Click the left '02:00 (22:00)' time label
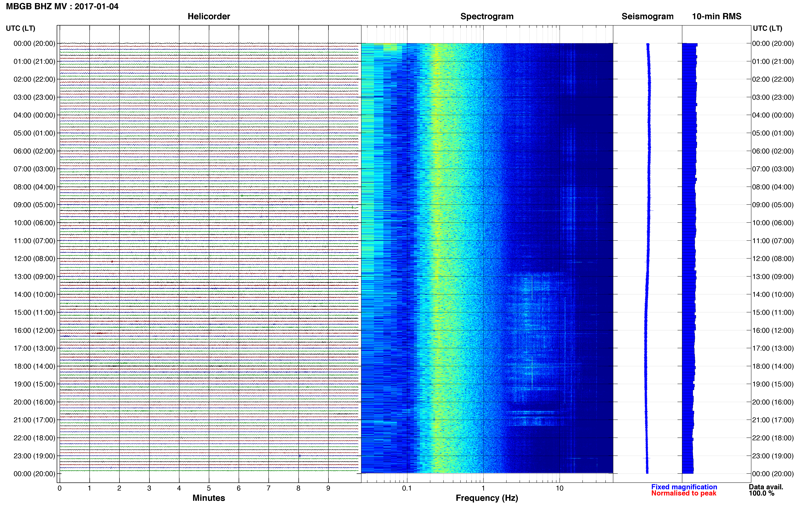Viewport: 812px width, 508px height. pos(34,79)
